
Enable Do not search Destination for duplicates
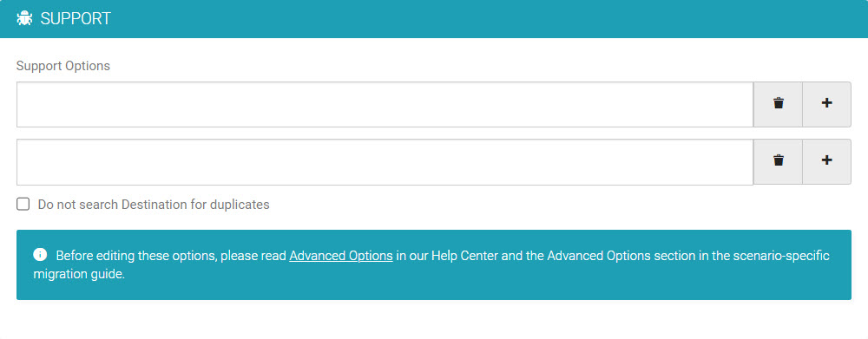click(23, 204)
